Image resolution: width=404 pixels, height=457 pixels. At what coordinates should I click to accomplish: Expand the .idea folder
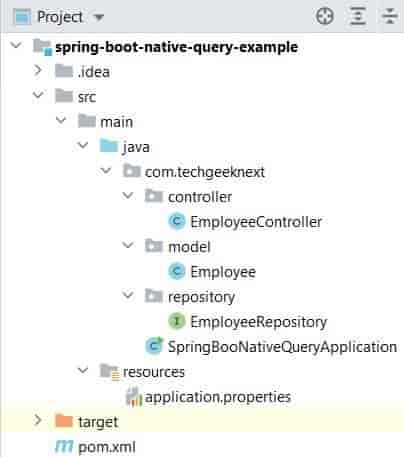(x=38, y=71)
